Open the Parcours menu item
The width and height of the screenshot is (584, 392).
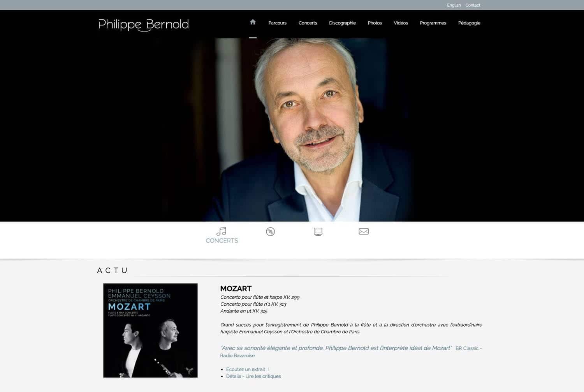[x=277, y=23]
